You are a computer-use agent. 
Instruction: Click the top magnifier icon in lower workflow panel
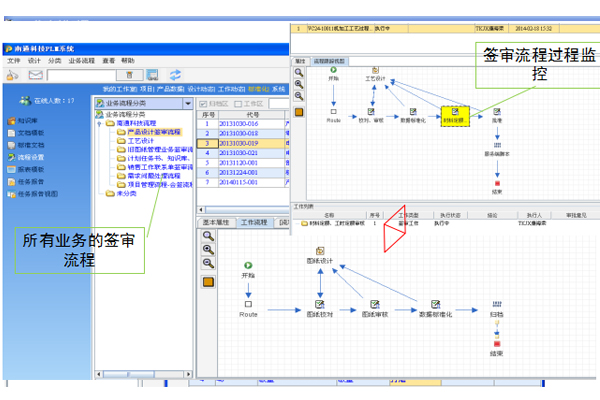208,236
